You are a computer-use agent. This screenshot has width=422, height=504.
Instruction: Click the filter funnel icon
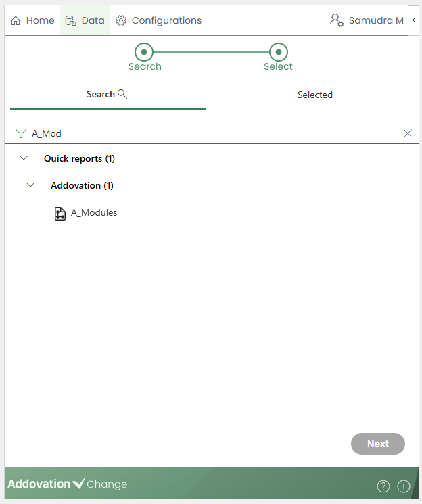point(20,133)
